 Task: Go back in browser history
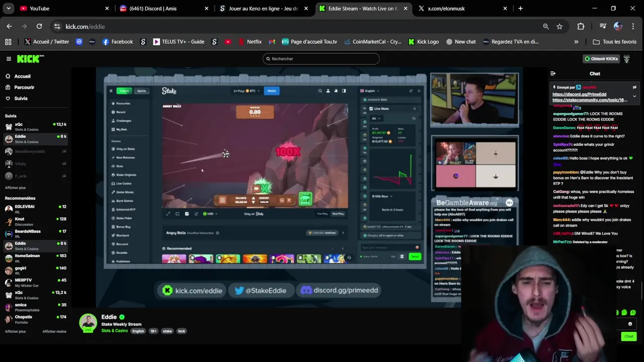(9, 26)
